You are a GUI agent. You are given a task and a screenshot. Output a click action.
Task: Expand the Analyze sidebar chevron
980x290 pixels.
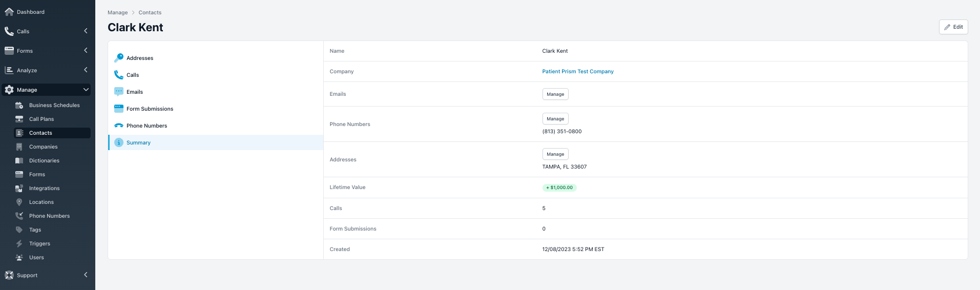point(86,70)
